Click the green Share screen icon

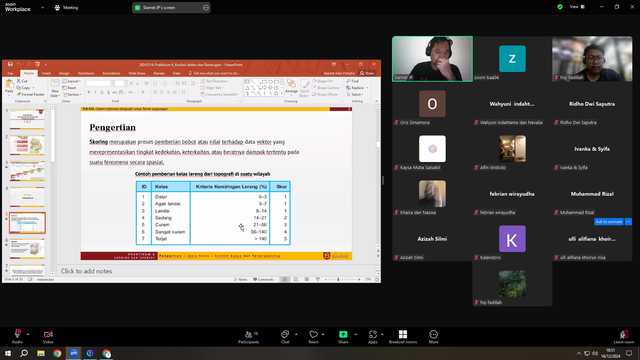343,334
